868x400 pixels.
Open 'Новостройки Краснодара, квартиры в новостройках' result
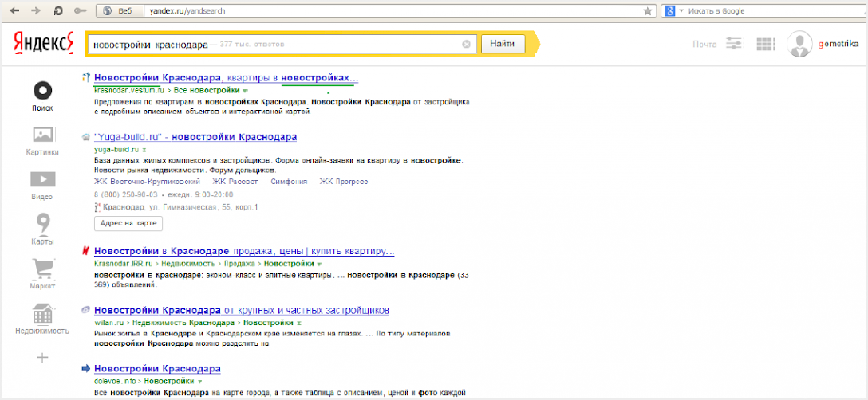click(227, 78)
